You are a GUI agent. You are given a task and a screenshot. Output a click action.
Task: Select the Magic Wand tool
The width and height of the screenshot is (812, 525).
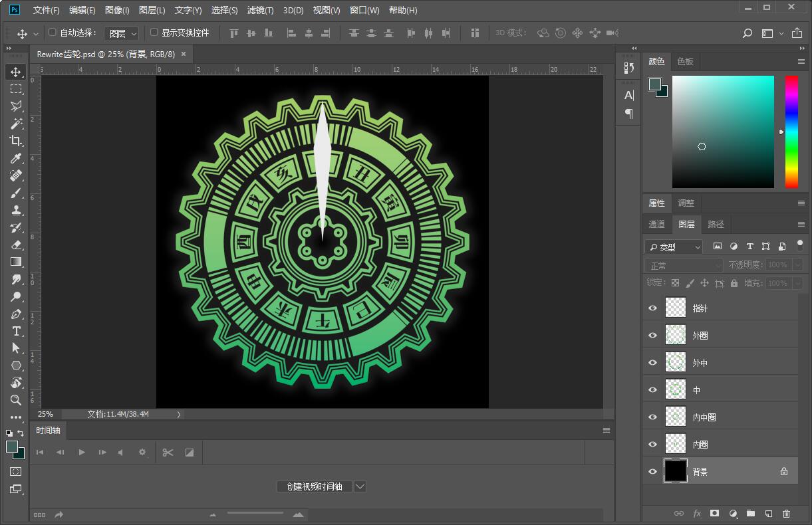(x=16, y=124)
